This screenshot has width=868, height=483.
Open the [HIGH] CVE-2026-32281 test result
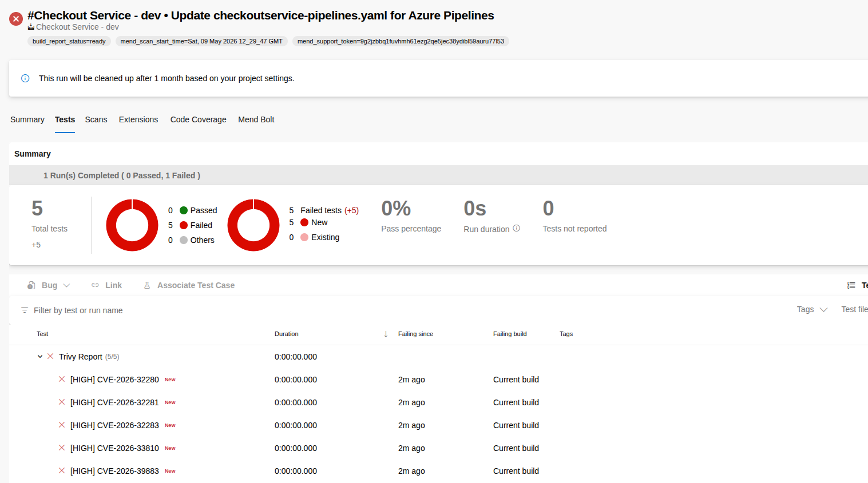[114, 402]
